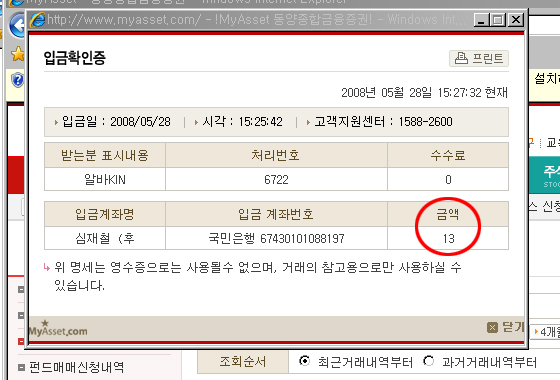The width and height of the screenshot is (560, 380).
Task: Click the timestamp 2008년 05월 28일 15:27:32 현재
Action: [x=424, y=92]
